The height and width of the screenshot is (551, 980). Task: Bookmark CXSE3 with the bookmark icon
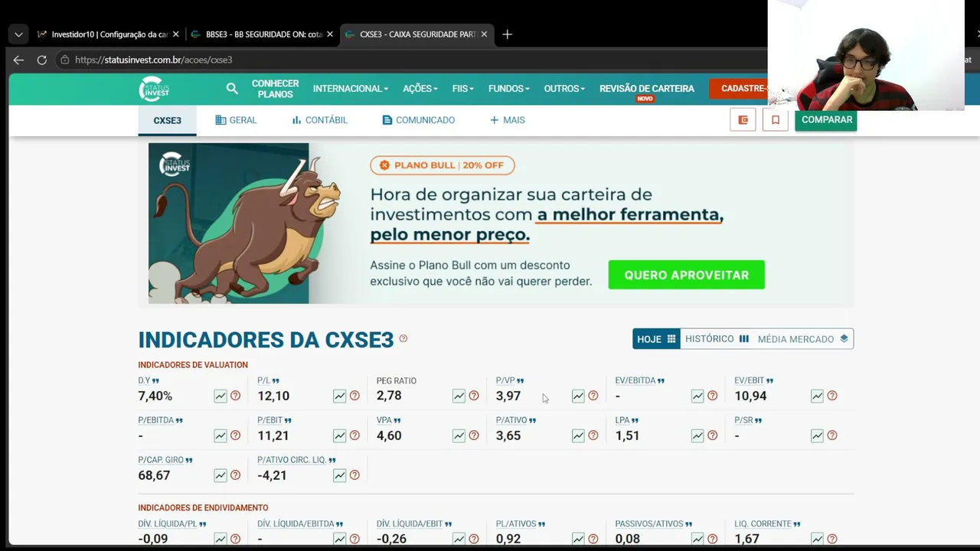pyautogui.click(x=776, y=119)
